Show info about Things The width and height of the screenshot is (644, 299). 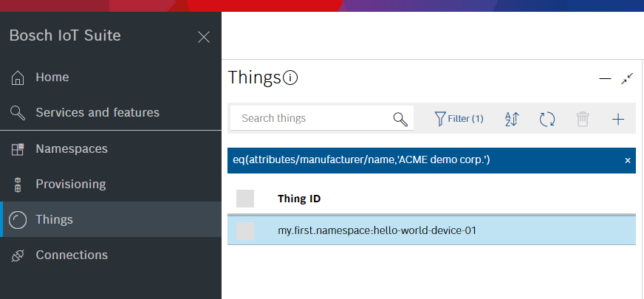pos(290,78)
